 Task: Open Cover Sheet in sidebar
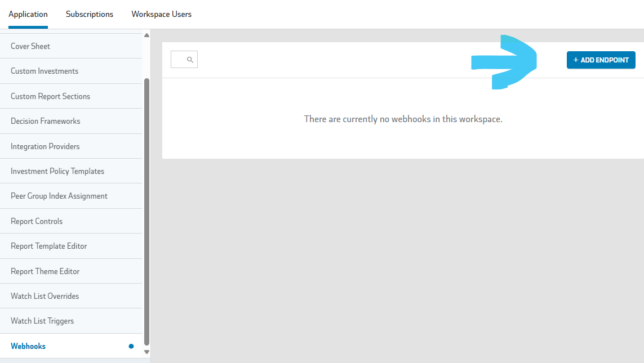tap(30, 46)
